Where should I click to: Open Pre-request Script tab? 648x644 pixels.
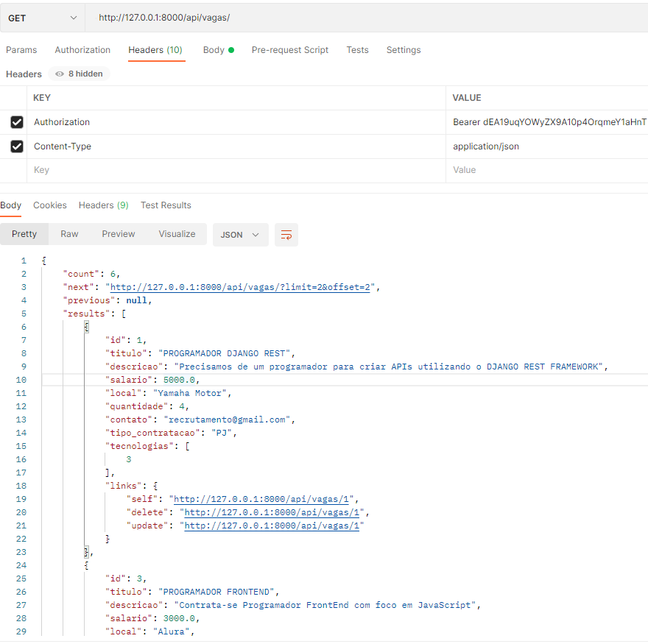tap(289, 50)
